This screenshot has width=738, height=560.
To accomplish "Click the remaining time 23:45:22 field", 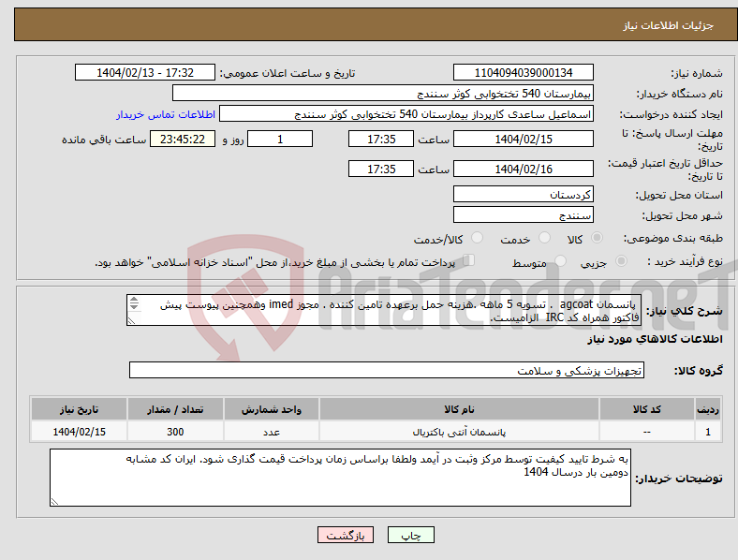I will click(x=183, y=140).
